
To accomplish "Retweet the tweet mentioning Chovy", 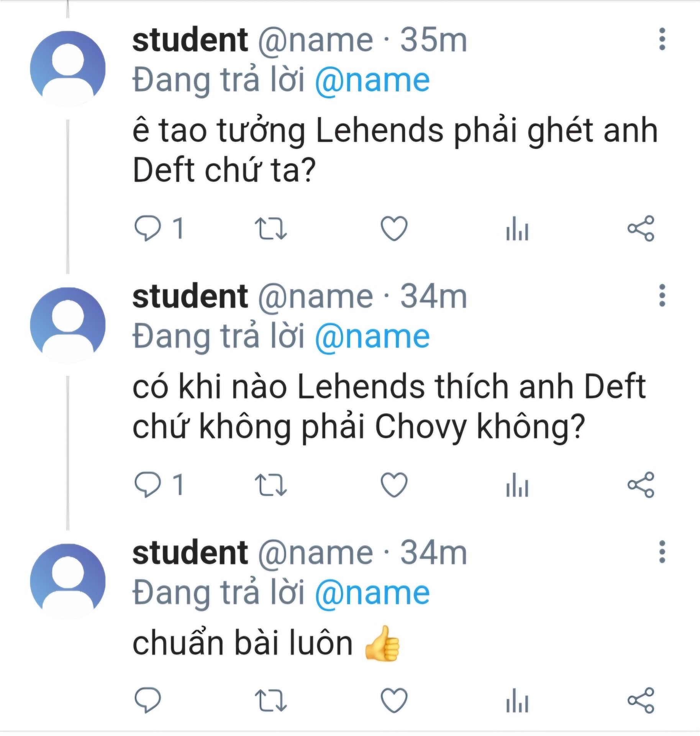I will coord(271,485).
